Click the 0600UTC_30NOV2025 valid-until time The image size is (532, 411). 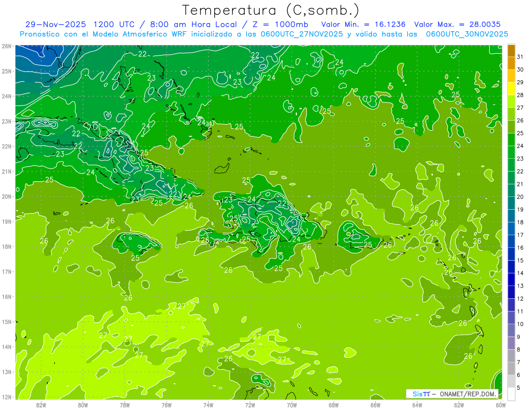(467, 34)
